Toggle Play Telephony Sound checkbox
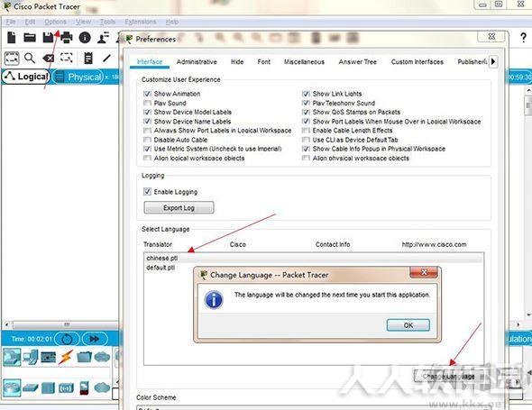 point(306,103)
